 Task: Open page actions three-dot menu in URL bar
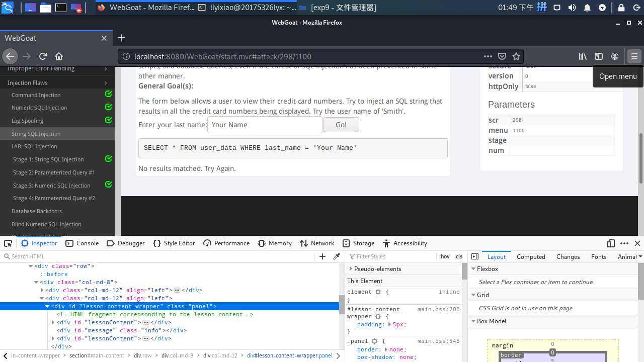click(488, 56)
